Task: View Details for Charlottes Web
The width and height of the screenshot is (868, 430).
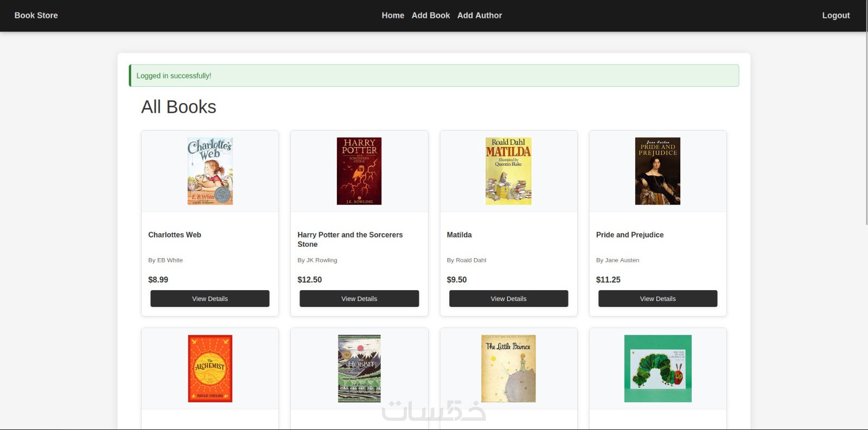Action: pyautogui.click(x=210, y=299)
